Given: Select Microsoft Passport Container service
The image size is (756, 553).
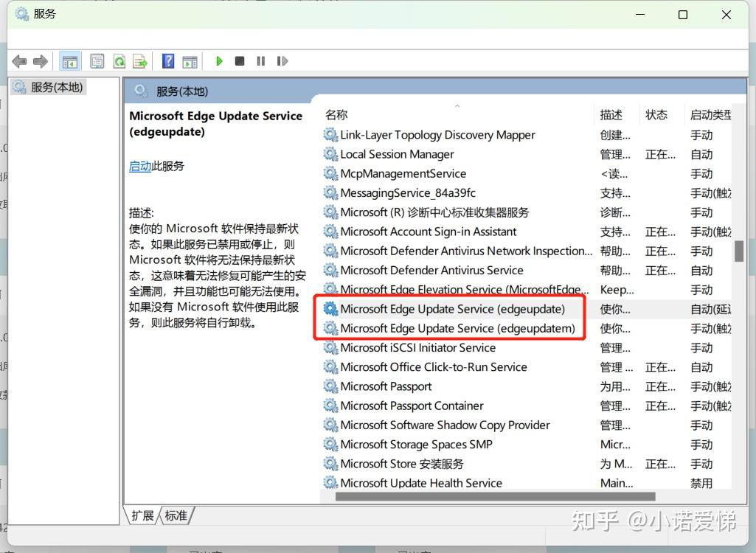Looking at the screenshot, I should [x=527, y=406].
